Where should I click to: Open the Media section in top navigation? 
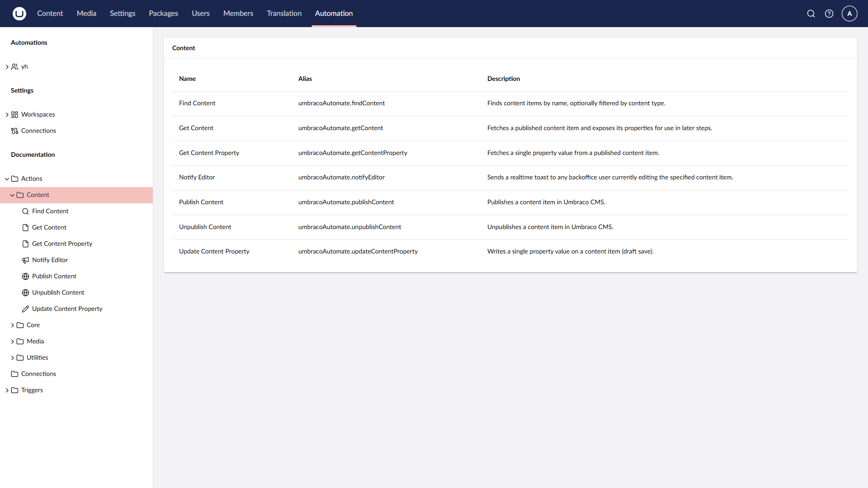pos(86,14)
